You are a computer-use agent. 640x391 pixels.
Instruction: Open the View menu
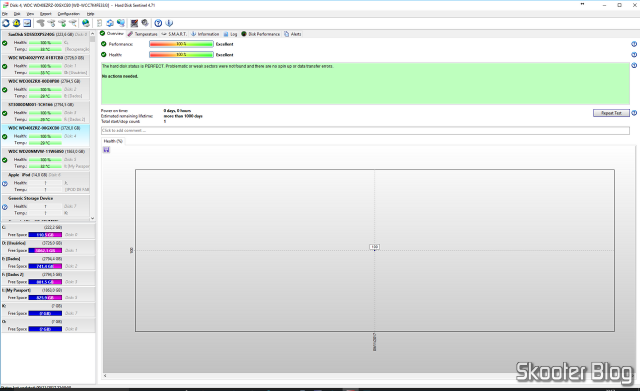[x=31, y=14]
